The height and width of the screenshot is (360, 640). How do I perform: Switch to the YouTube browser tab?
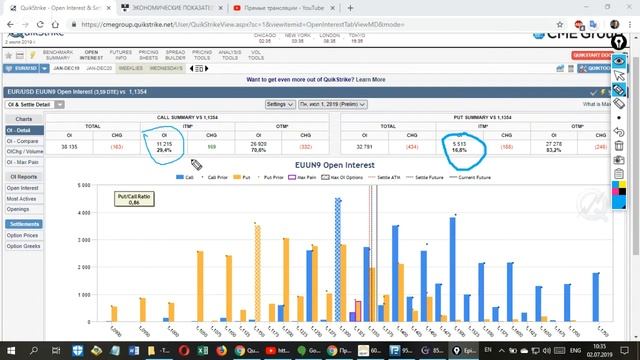284,8
